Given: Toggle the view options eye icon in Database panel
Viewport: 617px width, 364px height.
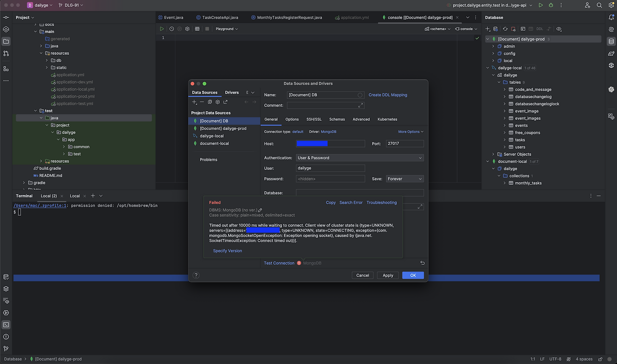Looking at the screenshot, I should 559,29.
